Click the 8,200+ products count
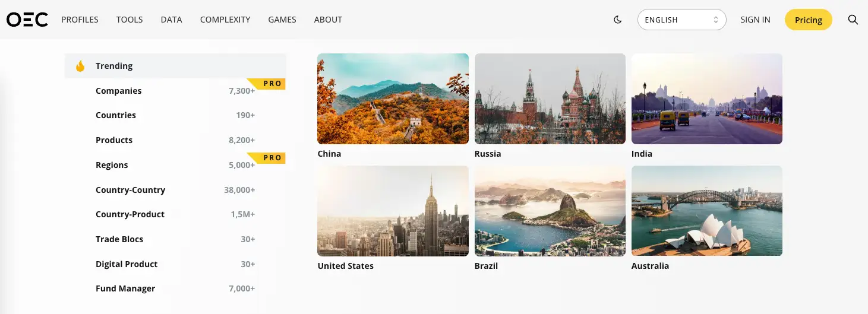 [242, 140]
